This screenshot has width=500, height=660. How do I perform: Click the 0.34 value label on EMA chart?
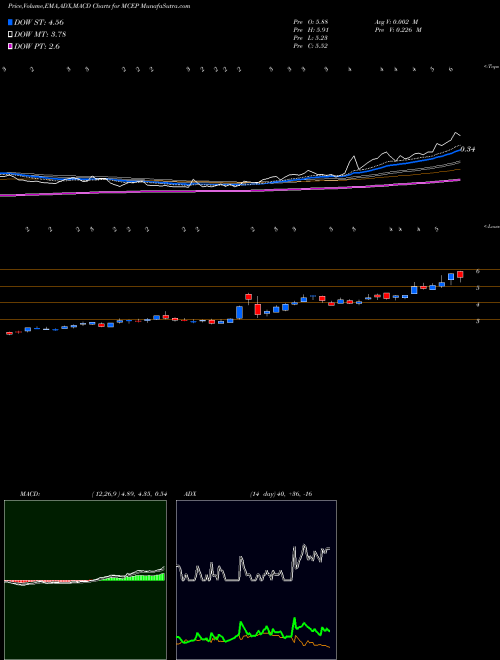click(468, 149)
